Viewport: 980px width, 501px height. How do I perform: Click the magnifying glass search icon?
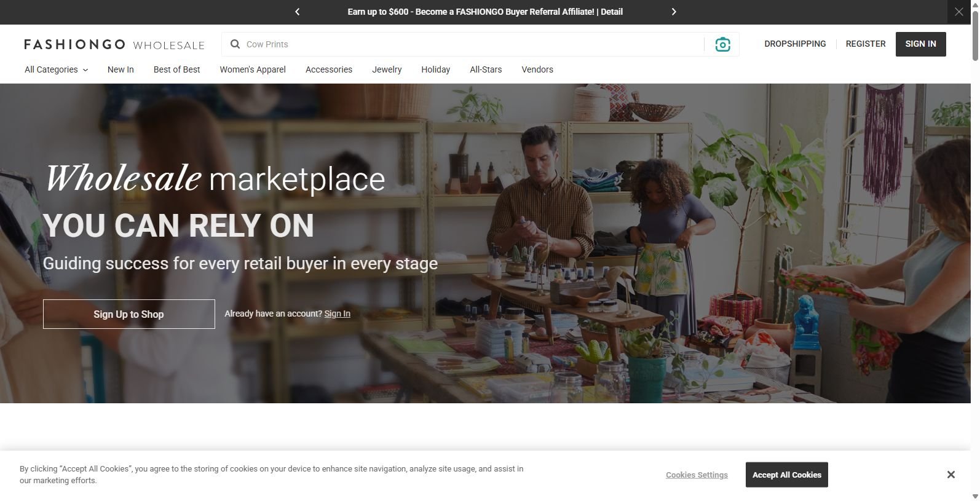click(235, 44)
